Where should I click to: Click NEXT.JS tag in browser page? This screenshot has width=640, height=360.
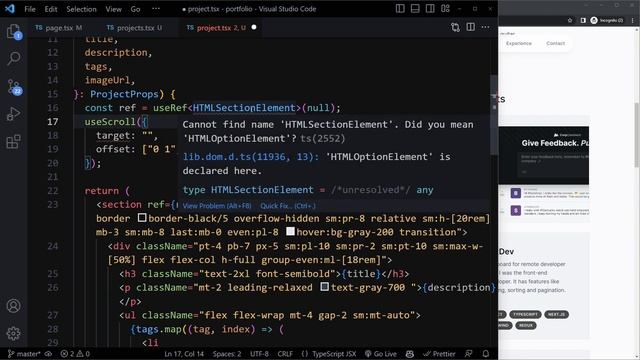pyautogui.click(x=556, y=314)
